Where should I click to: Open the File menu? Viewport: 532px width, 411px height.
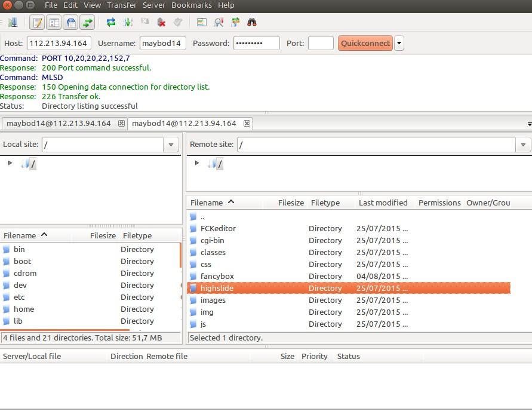(x=51, y=5)
